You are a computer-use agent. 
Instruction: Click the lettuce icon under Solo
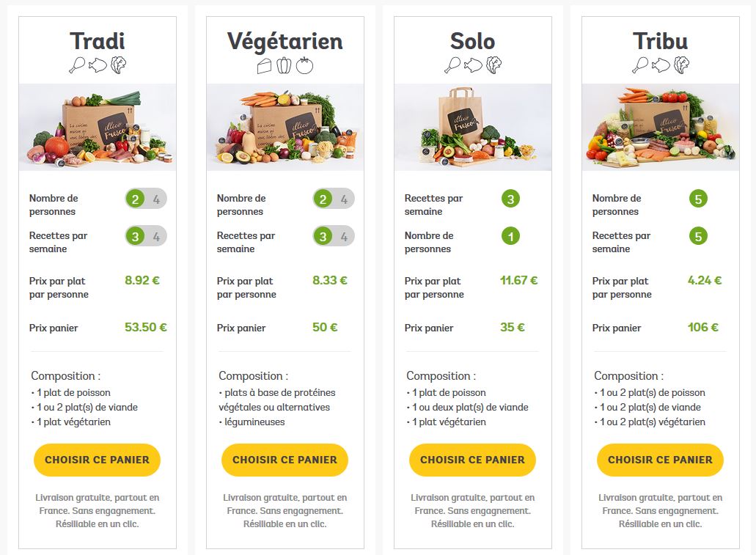pos(493,65)
